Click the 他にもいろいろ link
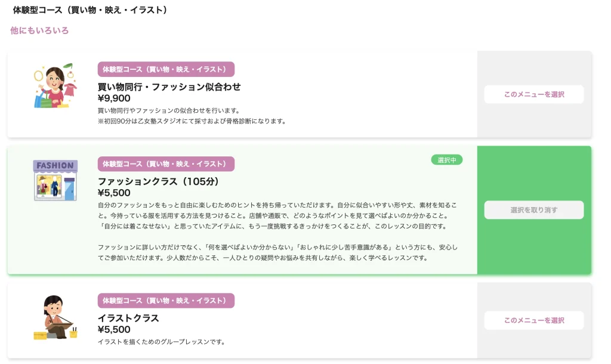 click(39, 30)
